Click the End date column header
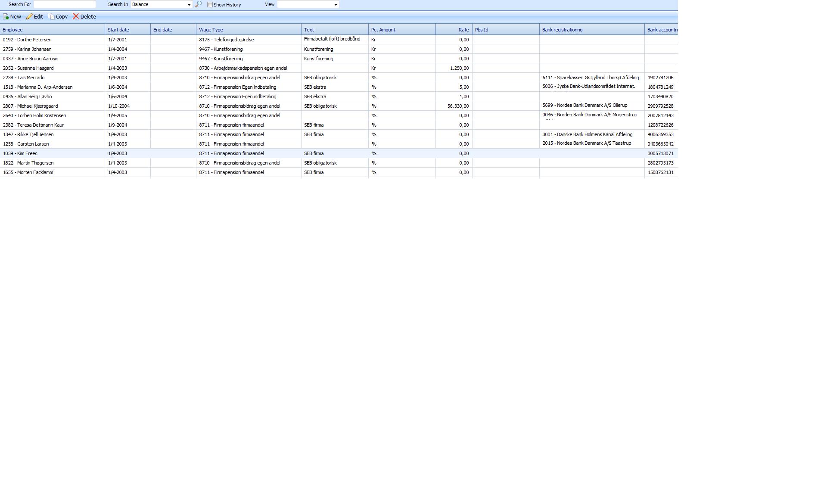827x504 pixels. 163,30
